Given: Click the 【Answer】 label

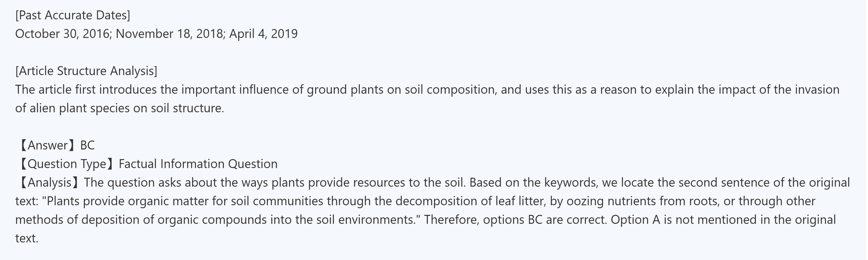Looking at the screenshot, I should 47,145.
